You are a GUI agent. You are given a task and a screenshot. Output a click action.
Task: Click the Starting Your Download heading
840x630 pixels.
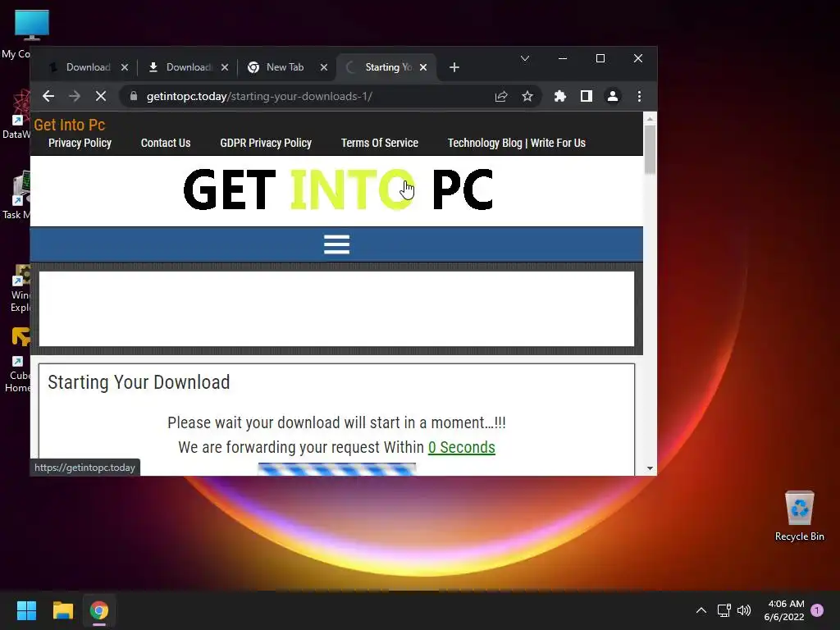click(139, 382)
